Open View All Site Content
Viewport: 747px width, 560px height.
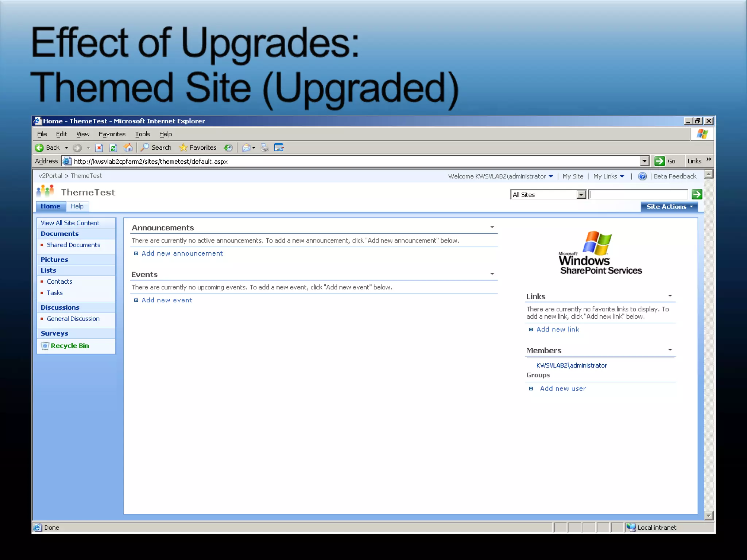(x=70, y=223)
